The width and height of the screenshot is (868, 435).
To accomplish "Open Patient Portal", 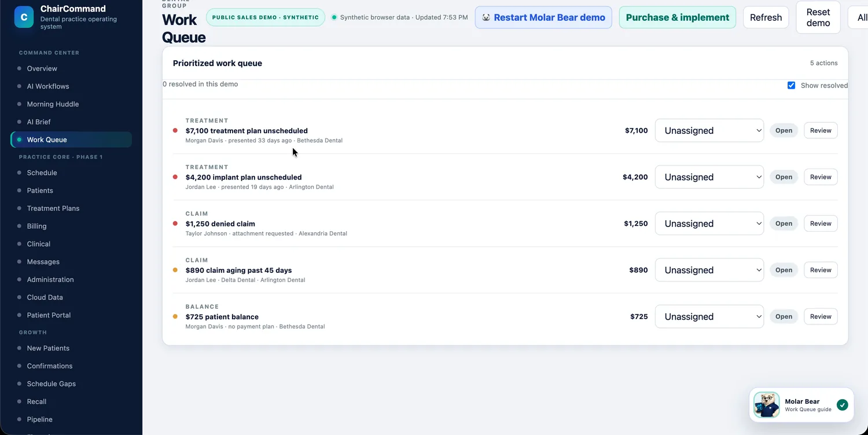I will click(x=71, y=315).
